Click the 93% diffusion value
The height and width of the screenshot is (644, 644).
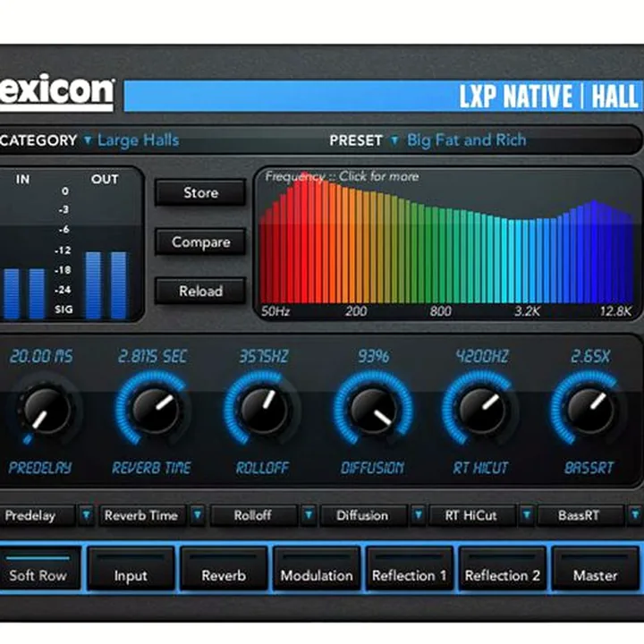373,356
